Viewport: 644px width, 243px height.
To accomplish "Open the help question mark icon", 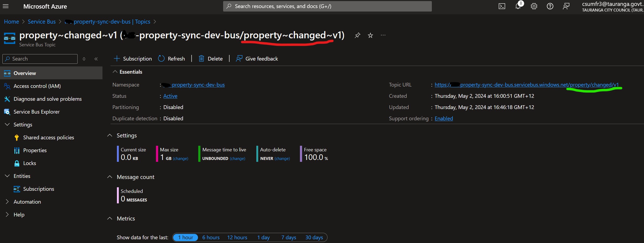I will (550, 6).
